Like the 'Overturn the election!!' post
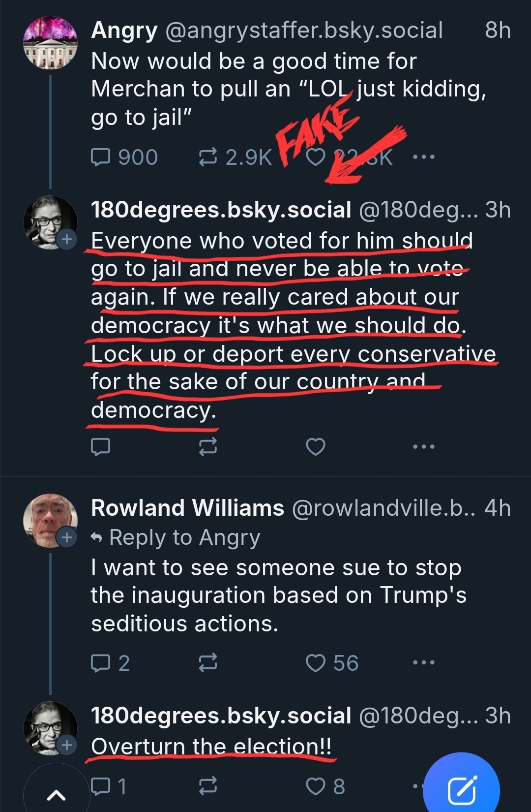The height and width of the screenshot is (812, 531). (316, 786)
